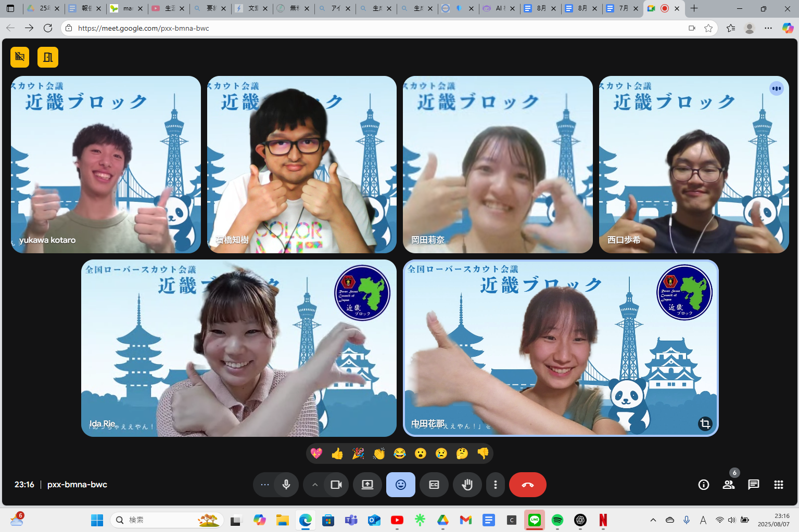Image resolution: width=799 pixels, height=532 pixels.
Task: Open Spotify from the taskbar
Action: 557,520
